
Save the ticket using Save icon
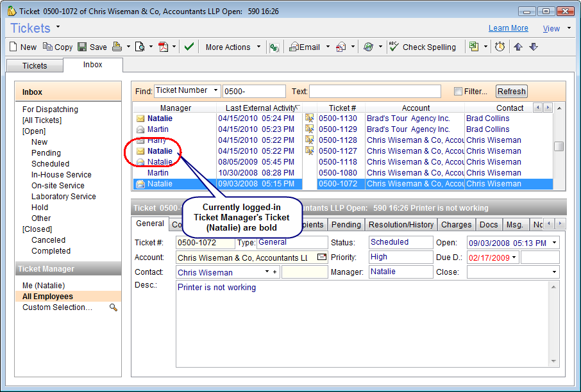(82, 47)
